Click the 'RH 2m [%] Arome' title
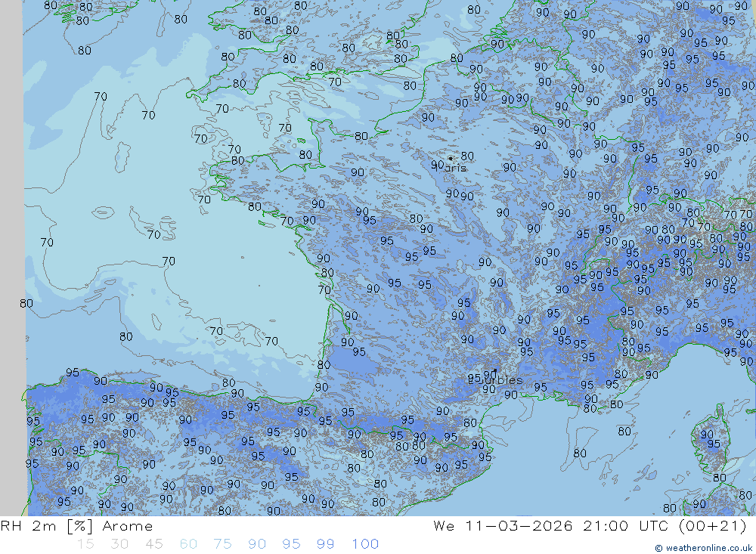 pos(76,526)
